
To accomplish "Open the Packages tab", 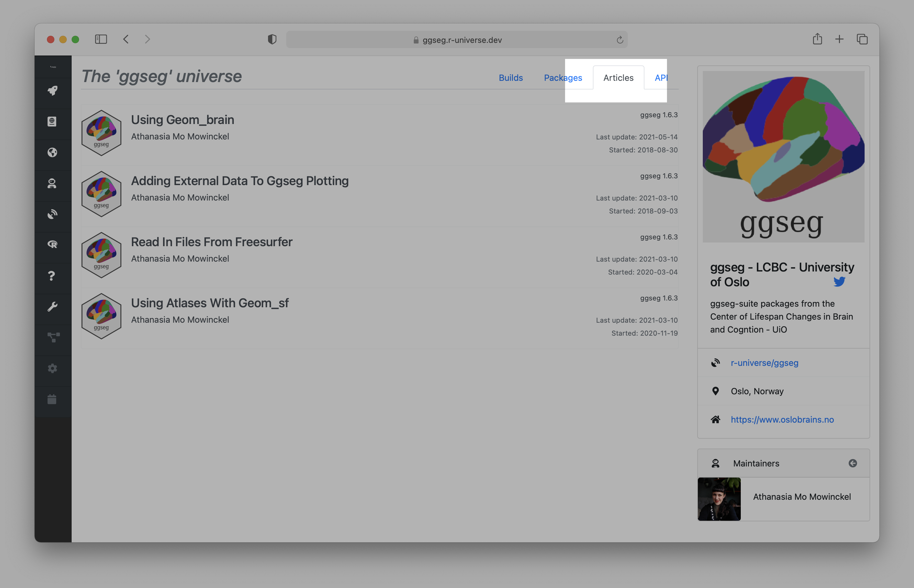I will click(563, 77).
